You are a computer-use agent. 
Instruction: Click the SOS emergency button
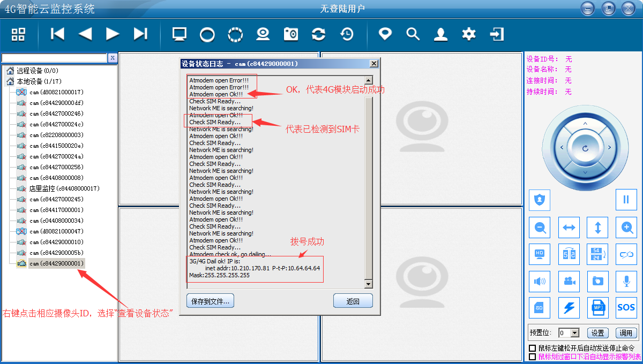tap(626, 308)
